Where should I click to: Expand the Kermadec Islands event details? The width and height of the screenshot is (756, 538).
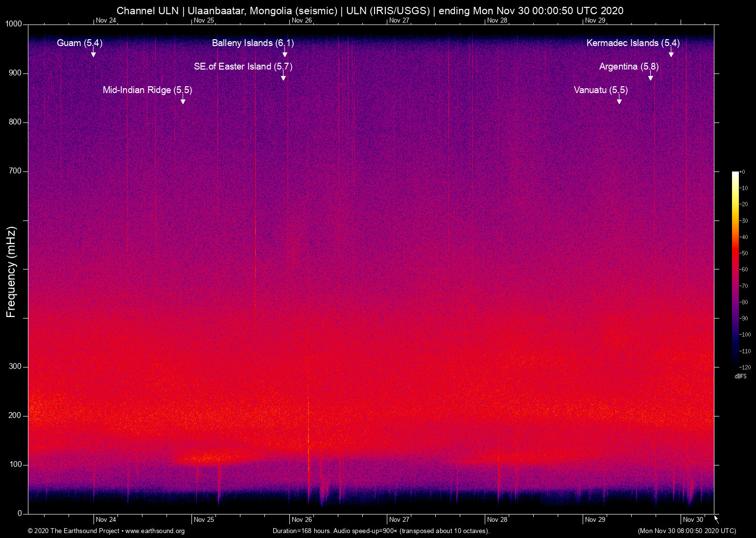point(634,43)
